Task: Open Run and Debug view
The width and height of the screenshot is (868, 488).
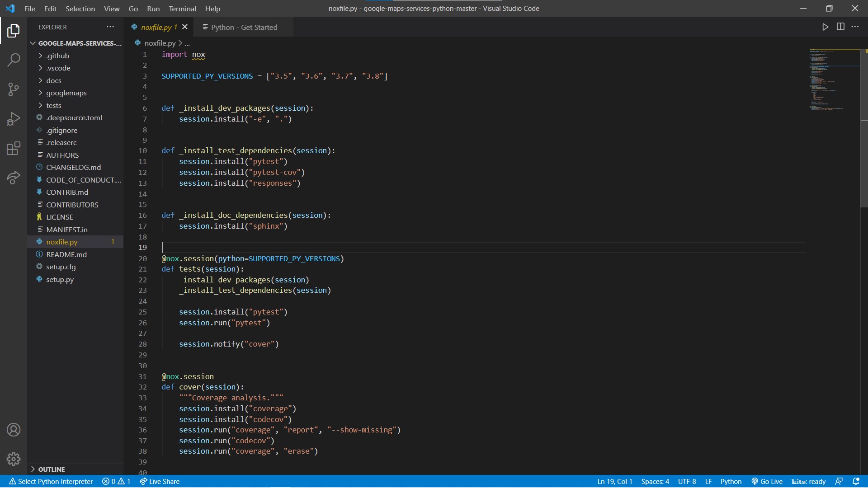Action: (x=14, y=119)
